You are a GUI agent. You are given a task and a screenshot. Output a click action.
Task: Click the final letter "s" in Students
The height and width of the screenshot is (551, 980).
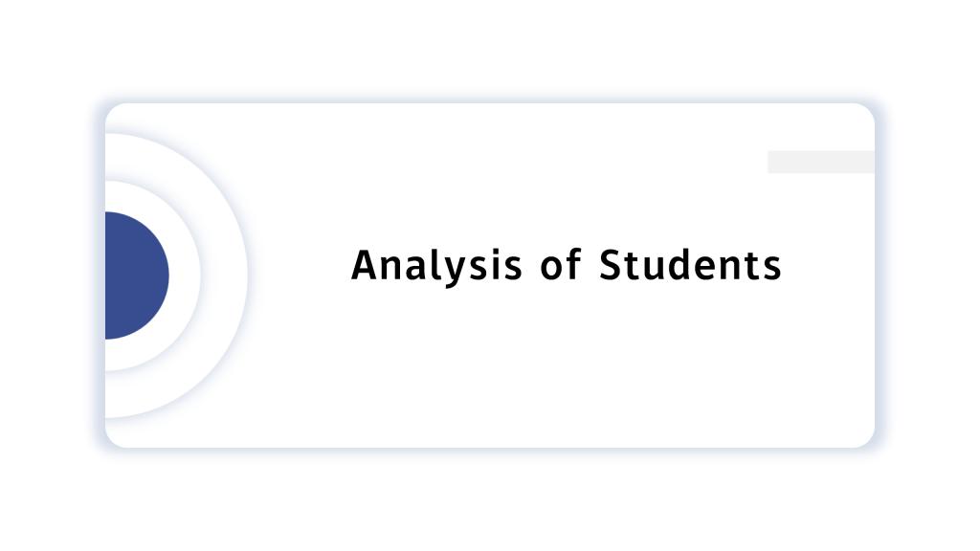tap(772, 269)
